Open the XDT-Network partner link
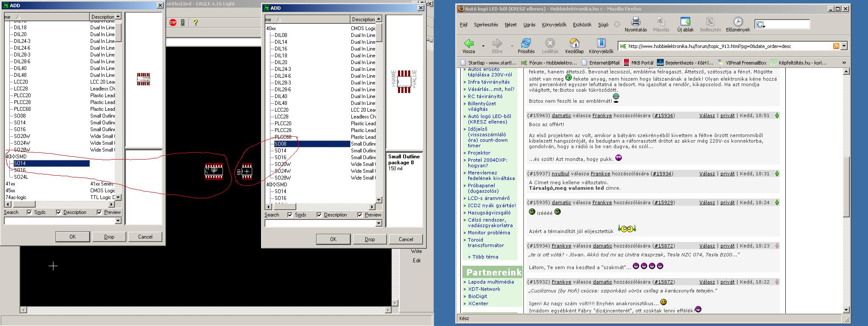868x326 pixels. click(x=484, y=289)
